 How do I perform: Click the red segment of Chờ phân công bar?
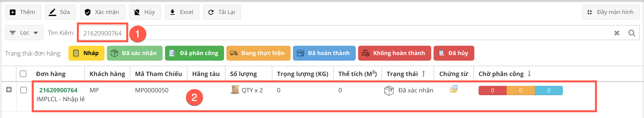tap(492, 90)
